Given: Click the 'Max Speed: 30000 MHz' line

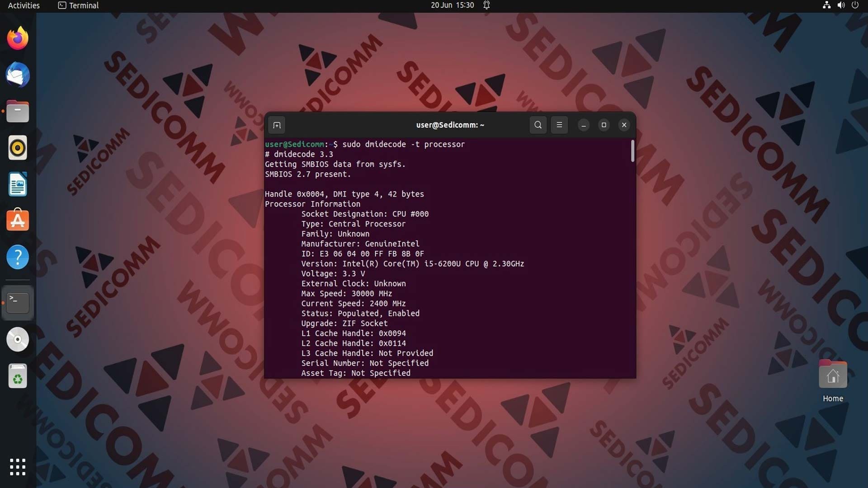Looking at the screenshot, I should (x=347, y=294).
